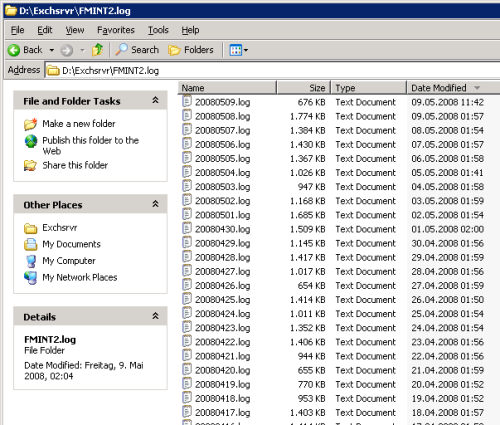This screenshot has height=425, width=500.
Task: Click Share this folder
Action: (x=75, y=165)
